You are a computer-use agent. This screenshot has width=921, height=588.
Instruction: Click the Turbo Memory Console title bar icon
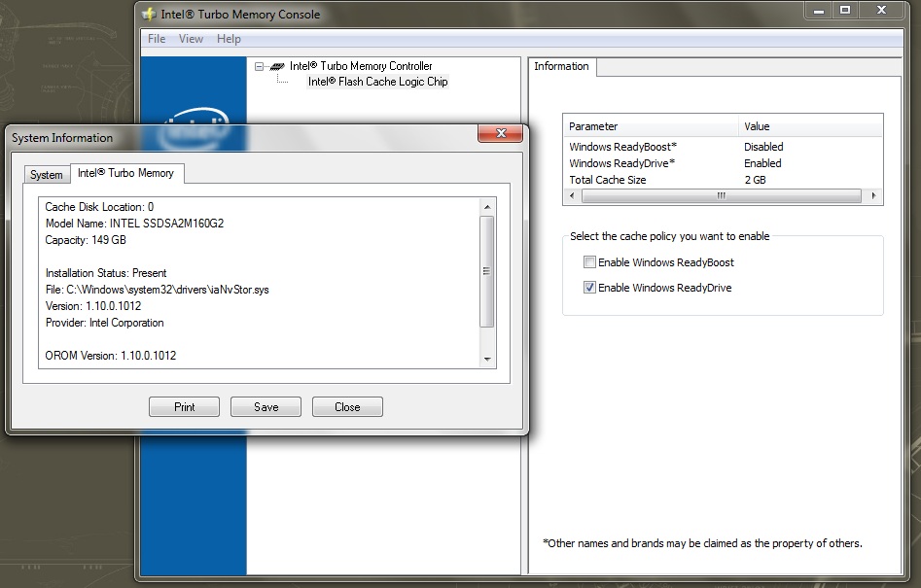(149, 14)
